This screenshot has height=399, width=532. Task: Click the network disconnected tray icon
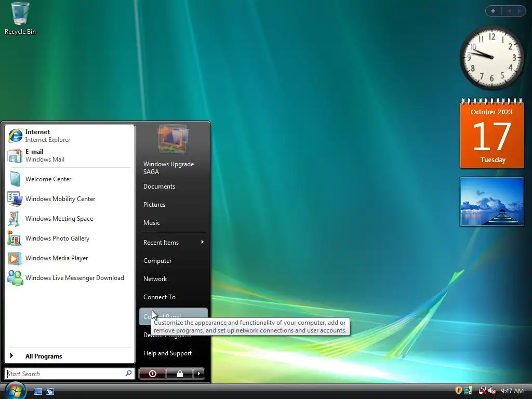(x=482, y=391)
